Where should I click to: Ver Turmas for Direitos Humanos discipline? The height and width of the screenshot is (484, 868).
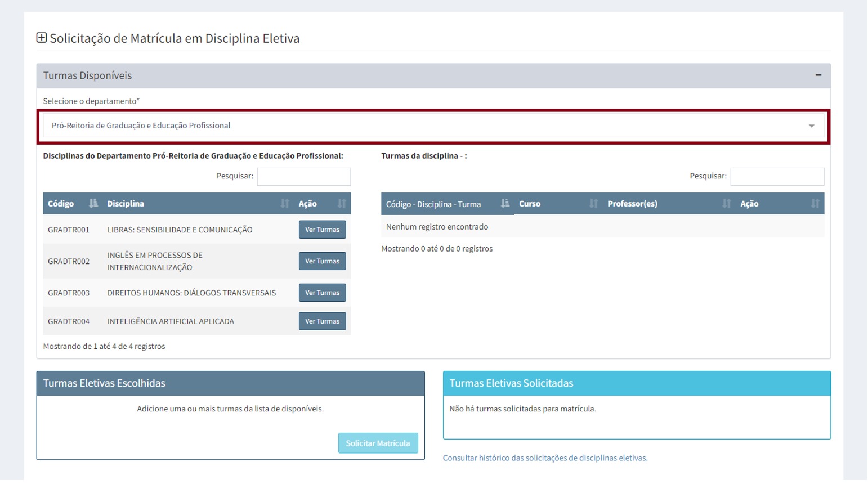(322, 293)
